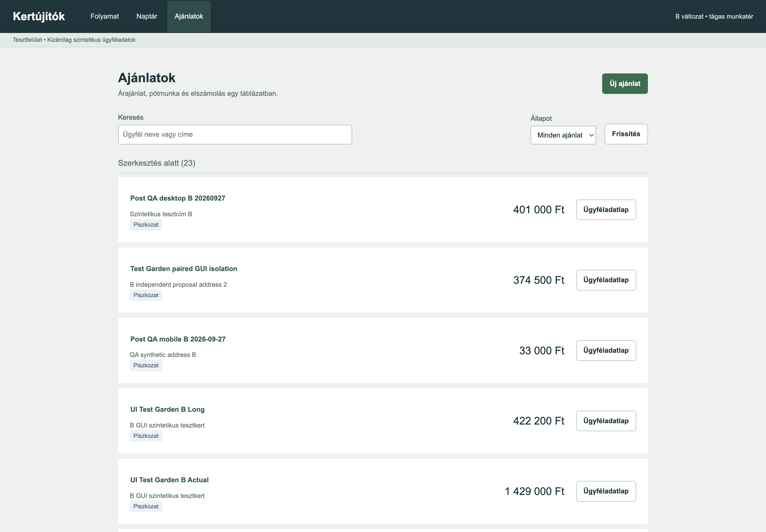Open Ügyféladatlap for the 1 429 000 Ft offer
The width and height of the screenshot is (766, 532).
606,491
